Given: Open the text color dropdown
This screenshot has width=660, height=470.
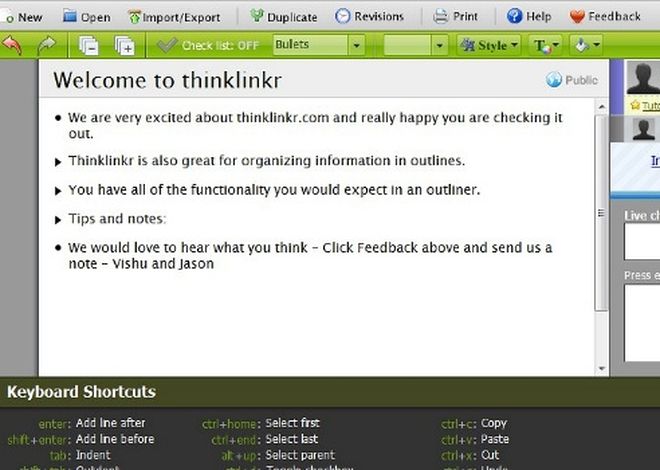Looking at the screenshot, I should [546, 45].
